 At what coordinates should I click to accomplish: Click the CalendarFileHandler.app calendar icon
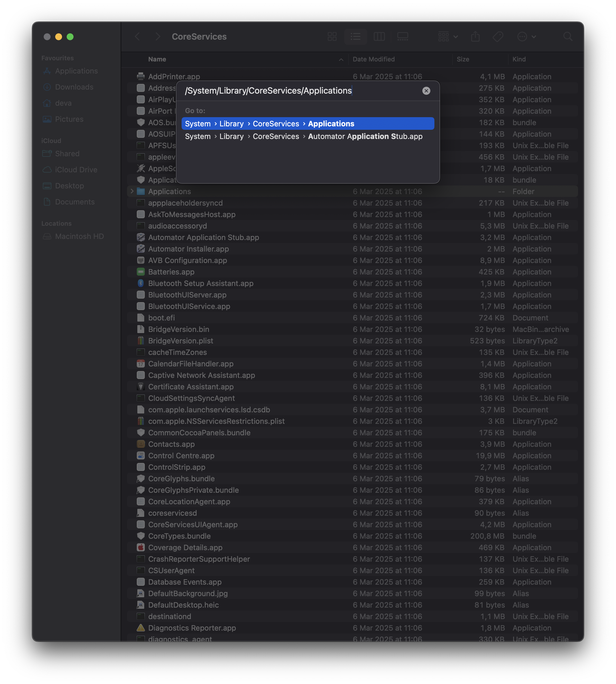[x=140, y=364]
